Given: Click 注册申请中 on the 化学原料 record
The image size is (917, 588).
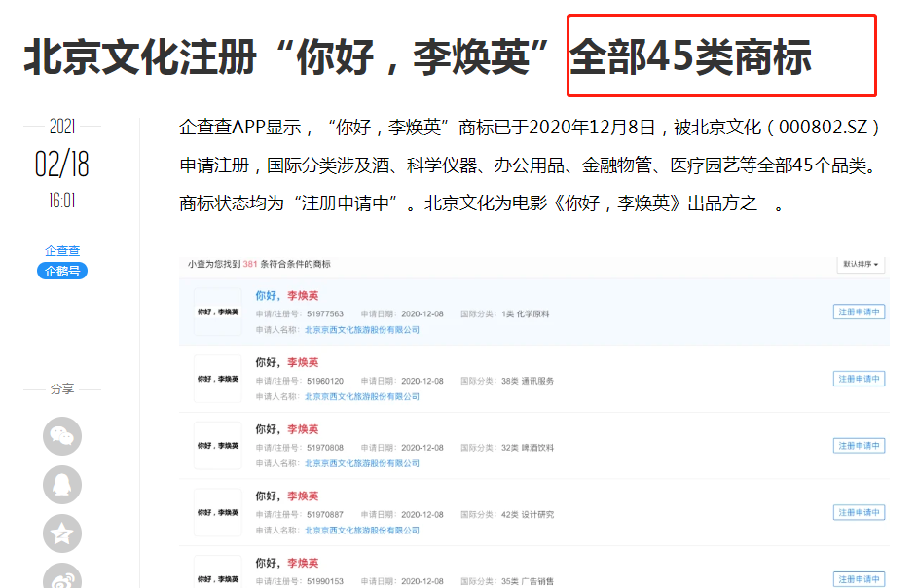Looking at the screenshot, I should pos(858,312).
